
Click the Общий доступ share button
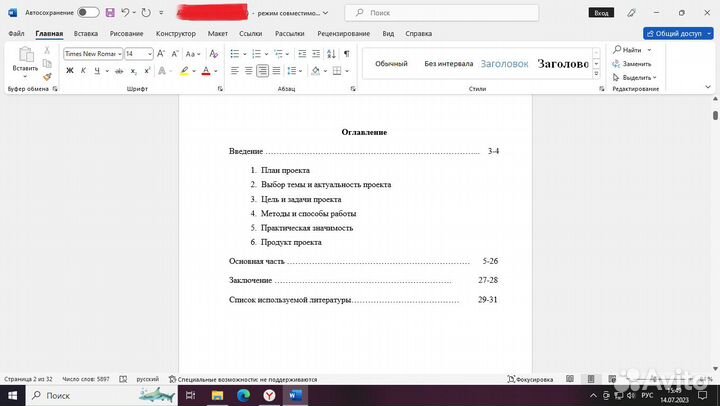678,34
